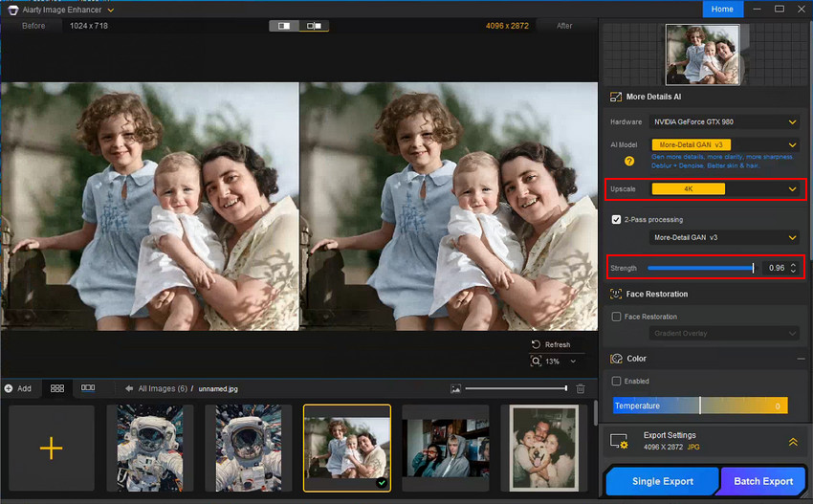
Task: Select the mother and children thumbnail
Action: pyautogui.click(x=347, y=448)
